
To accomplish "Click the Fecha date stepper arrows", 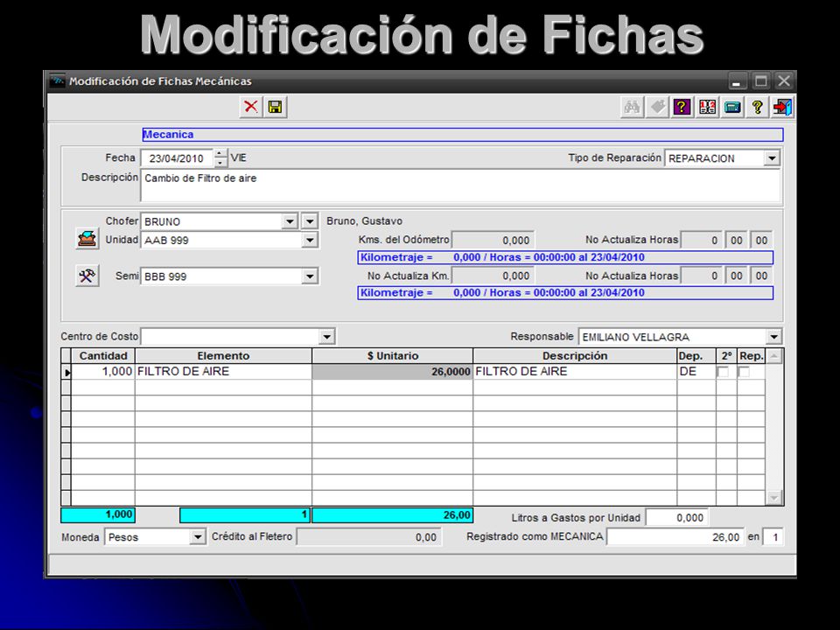I will click(x=220, y=158).
